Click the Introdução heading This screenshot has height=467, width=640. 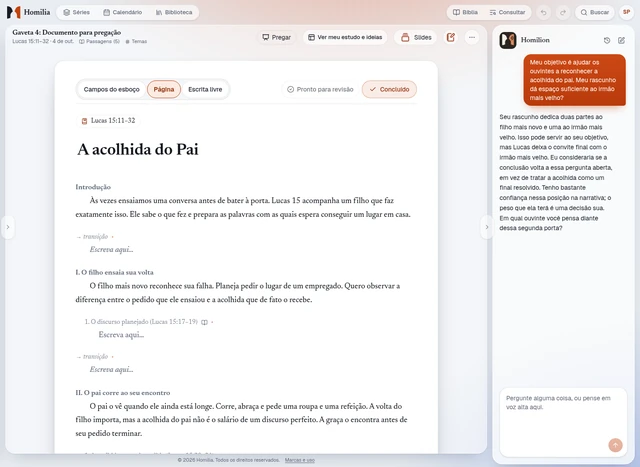click(93, 187)
